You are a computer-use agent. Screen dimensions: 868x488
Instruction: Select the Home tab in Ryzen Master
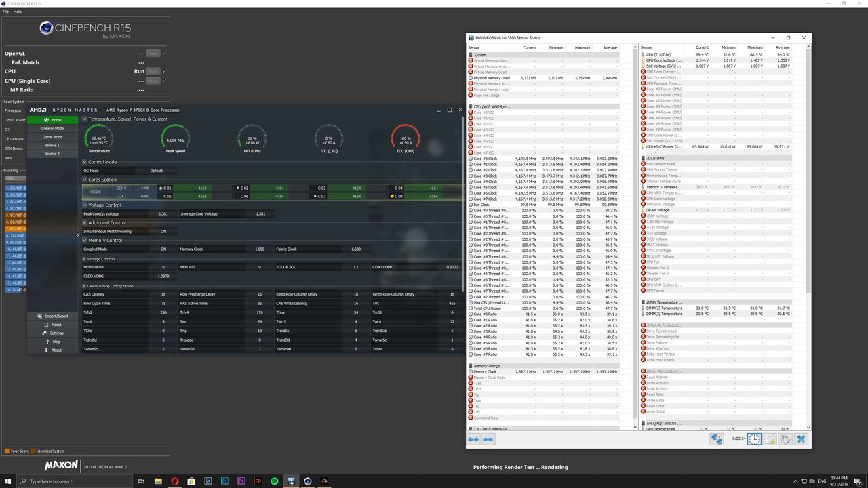pyautogui.click(x=52, y=120)
